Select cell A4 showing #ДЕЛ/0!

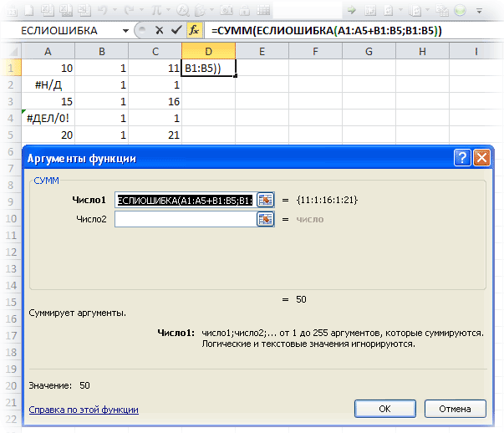[x=48, y=118]
